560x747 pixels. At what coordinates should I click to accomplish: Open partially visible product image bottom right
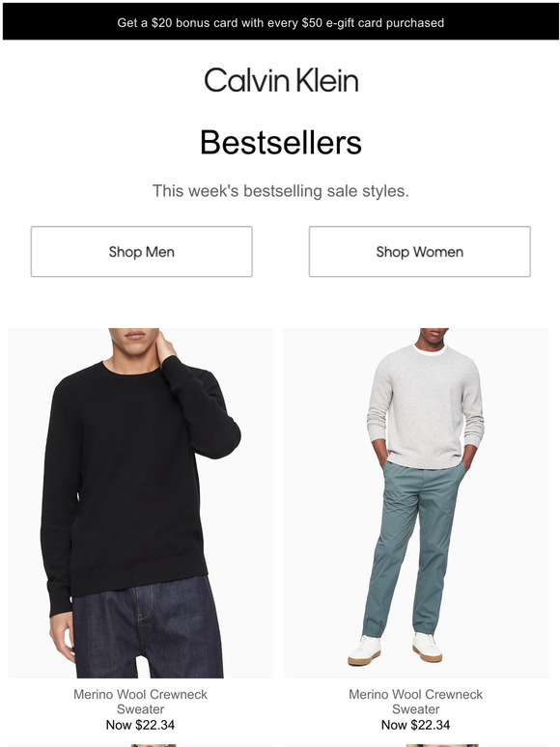[415, 745]
